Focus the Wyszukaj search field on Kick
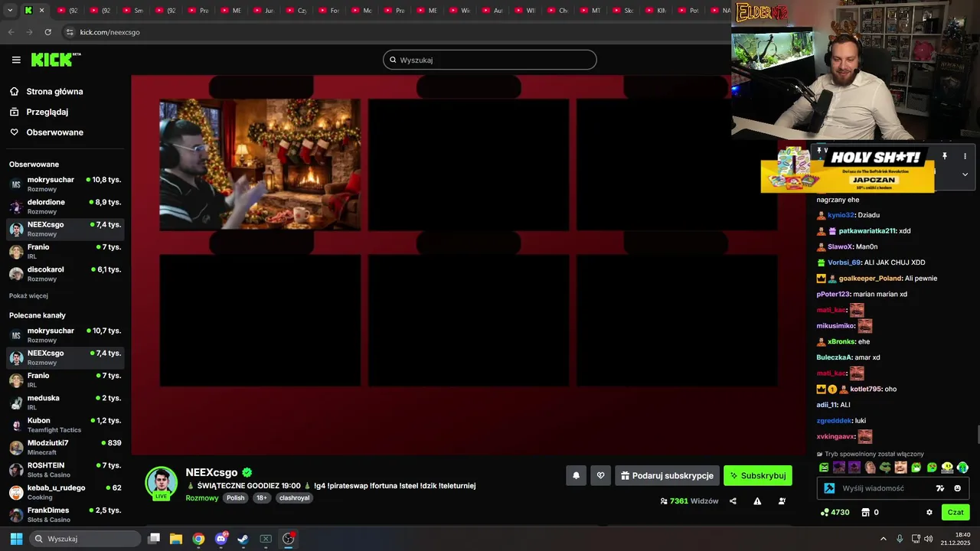 tap(490, 60)
